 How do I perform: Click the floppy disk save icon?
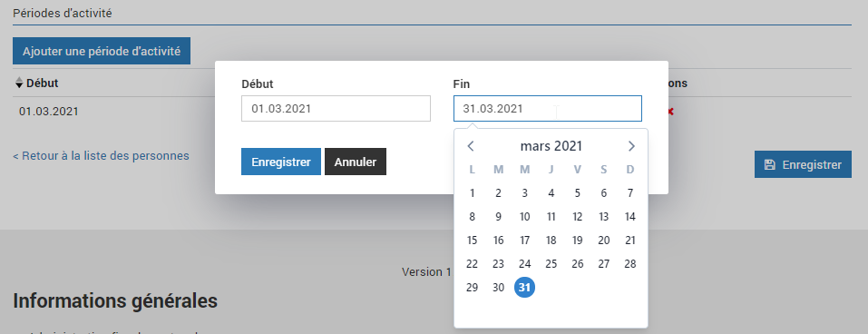(769, 164)
